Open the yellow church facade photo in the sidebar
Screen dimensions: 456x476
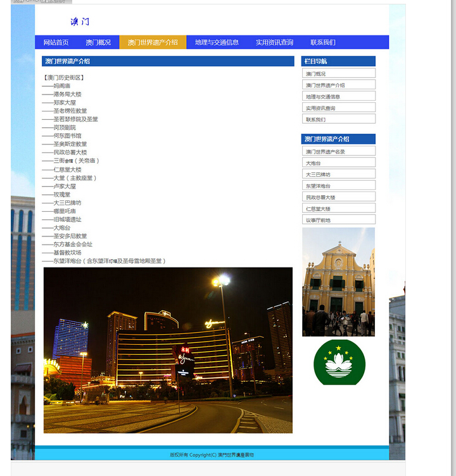pyautogui.click(x=338, y=282)
